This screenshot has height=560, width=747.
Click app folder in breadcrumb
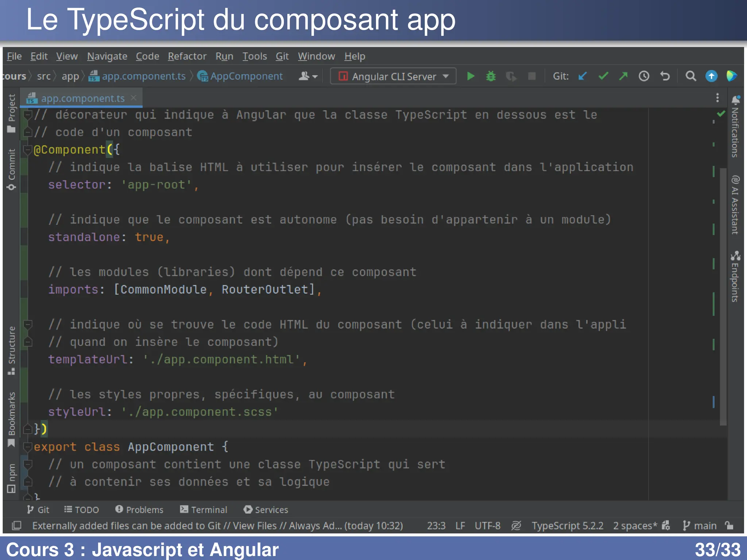tap(70, 76)
